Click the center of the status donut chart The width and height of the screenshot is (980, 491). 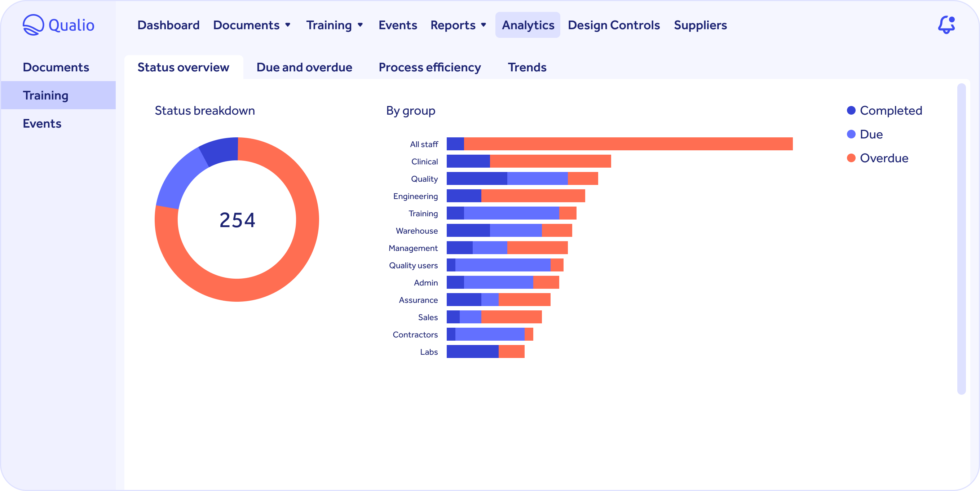(237, 220)
